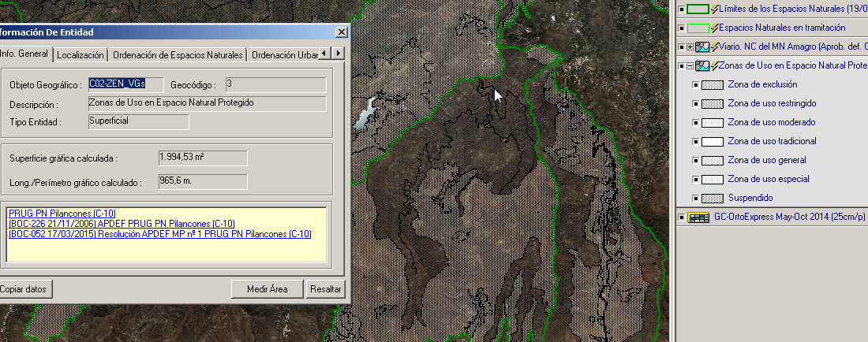Toggle Zonas de Uso en Espacio Natural checkbox

tap(682, 66)
